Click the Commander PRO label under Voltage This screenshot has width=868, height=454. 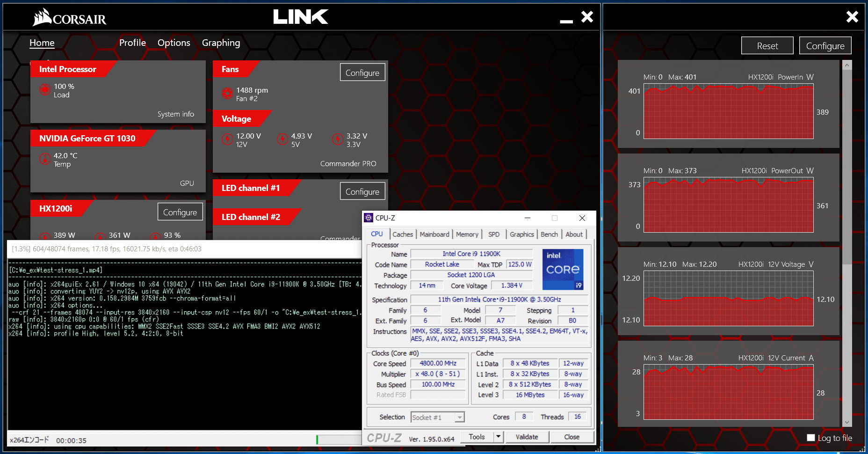(348, 163)
